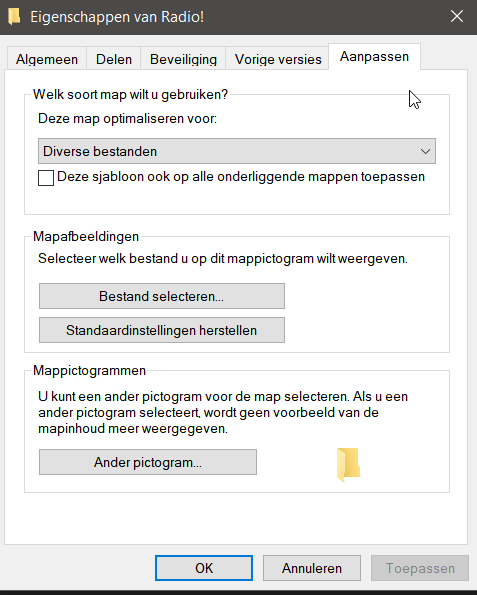477x595 pixels.
Task: Click the 'Bestand selecteren...' button
Action: (x=162, y=296)
